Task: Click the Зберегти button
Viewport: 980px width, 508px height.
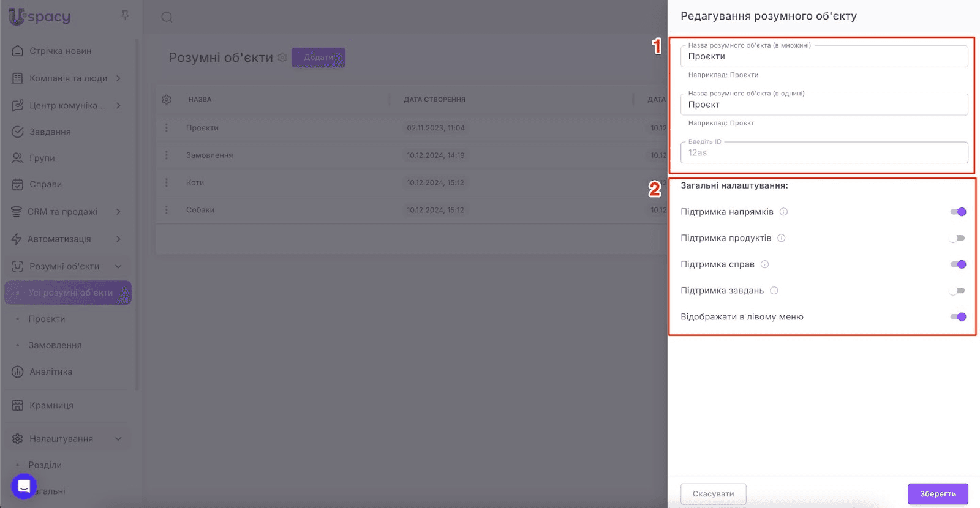Action: 937,494
